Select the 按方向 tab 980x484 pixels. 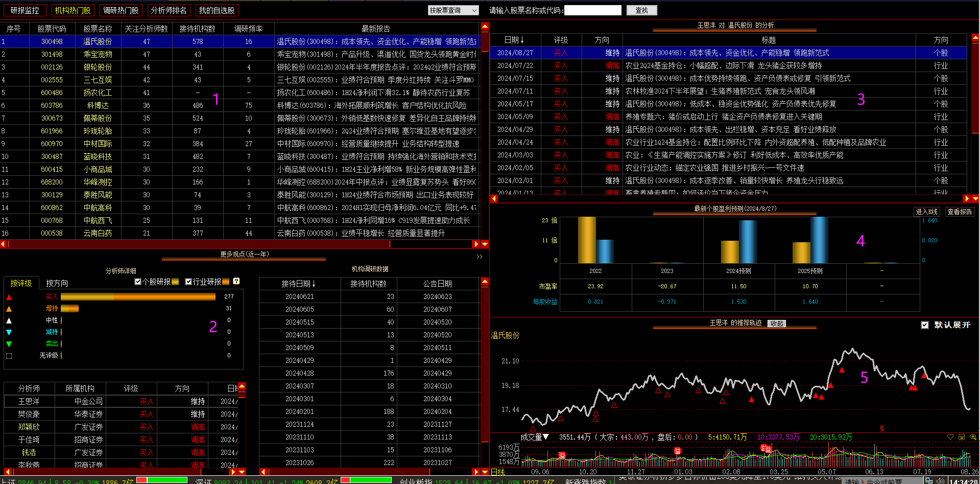57,283
